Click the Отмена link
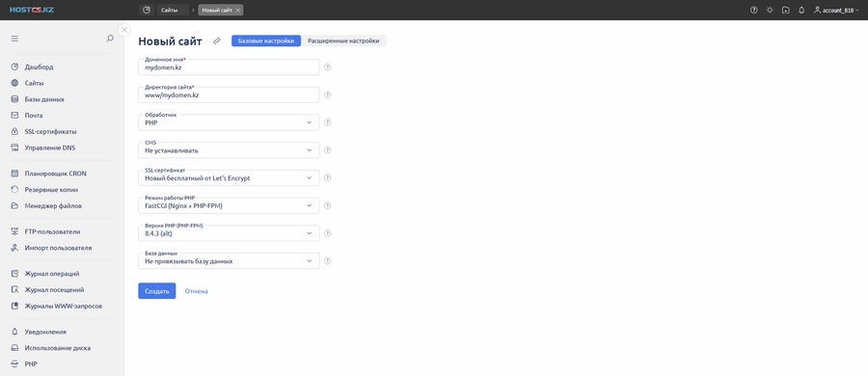This screenshot has width=868, height=376. (x=197, y=291)
